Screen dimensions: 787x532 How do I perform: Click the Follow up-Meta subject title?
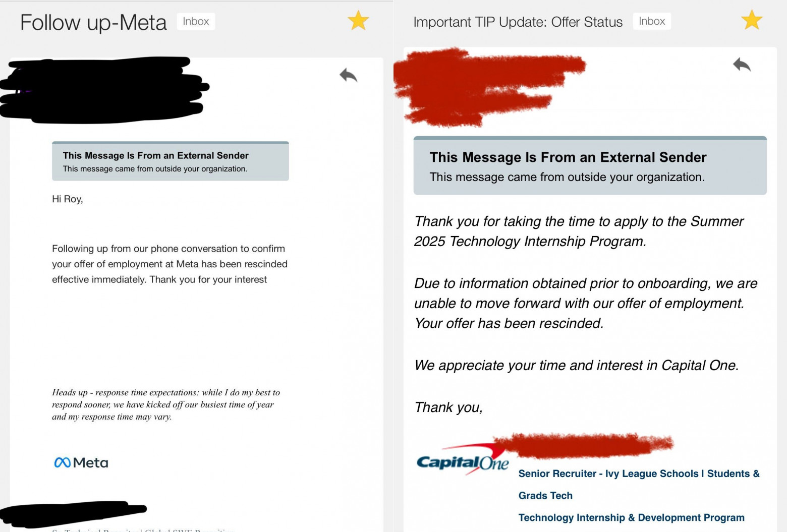93,23
